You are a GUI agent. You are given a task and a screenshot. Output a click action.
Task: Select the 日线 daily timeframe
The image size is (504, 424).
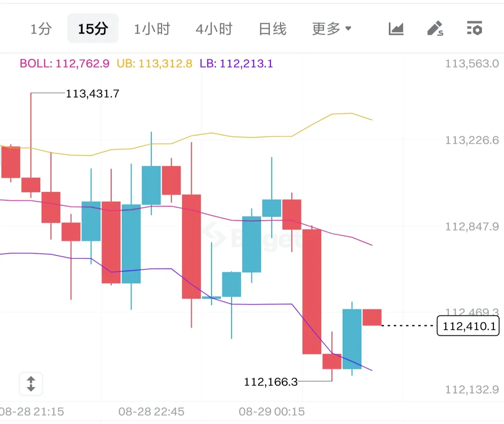point(272,29)
